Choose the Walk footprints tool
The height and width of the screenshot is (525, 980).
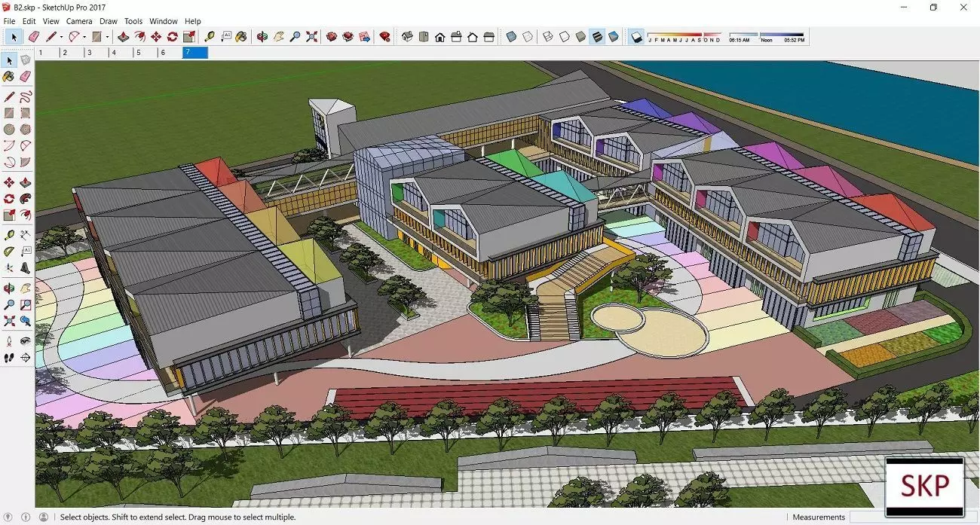[9, 358]
